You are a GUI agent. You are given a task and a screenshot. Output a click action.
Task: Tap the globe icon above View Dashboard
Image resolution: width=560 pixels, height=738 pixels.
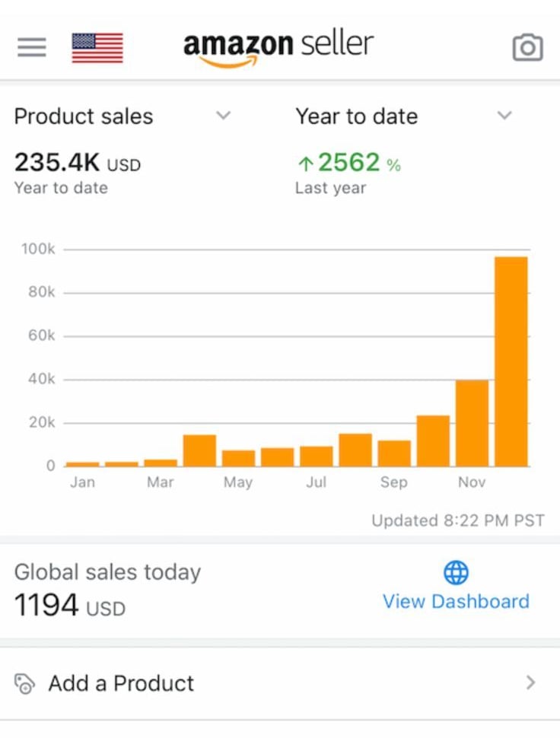[456, 572]
